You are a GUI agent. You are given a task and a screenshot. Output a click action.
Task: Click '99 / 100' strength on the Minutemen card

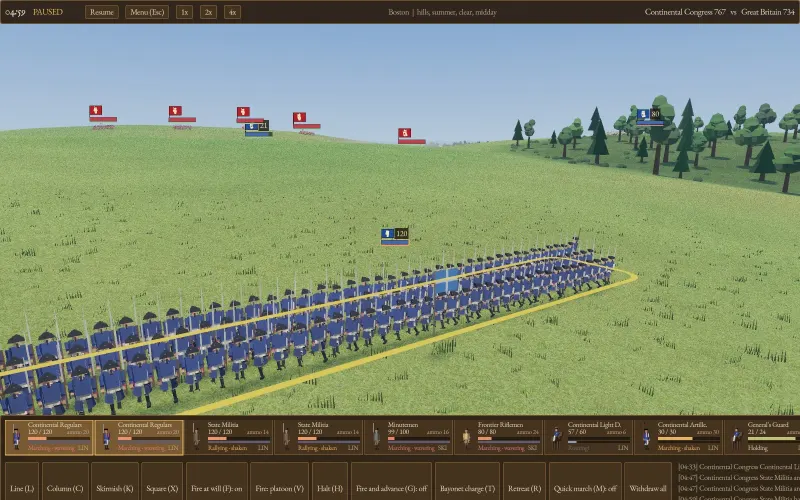[399, 432]
